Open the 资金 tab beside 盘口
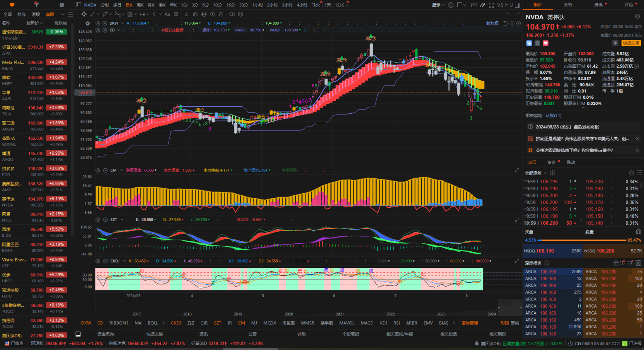This screenshot has width=644, height=350. click(x=551, y=162)
